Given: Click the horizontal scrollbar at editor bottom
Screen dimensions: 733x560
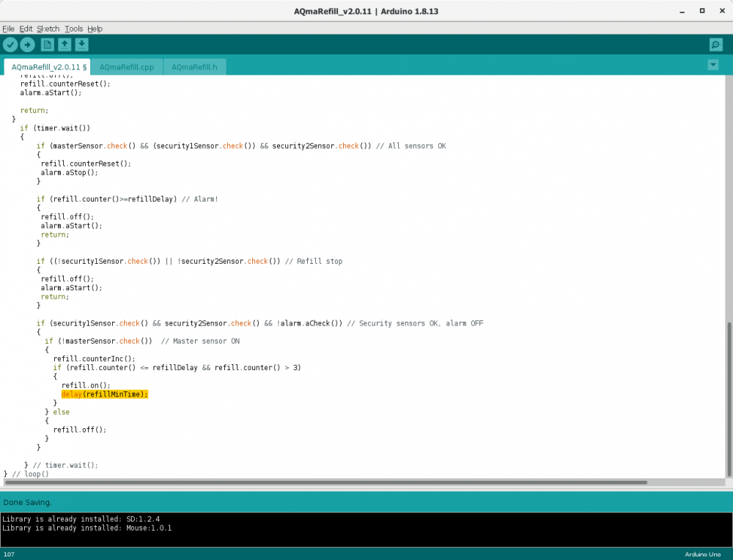Looking at the screenshot, I should click(x=323, y=482).
